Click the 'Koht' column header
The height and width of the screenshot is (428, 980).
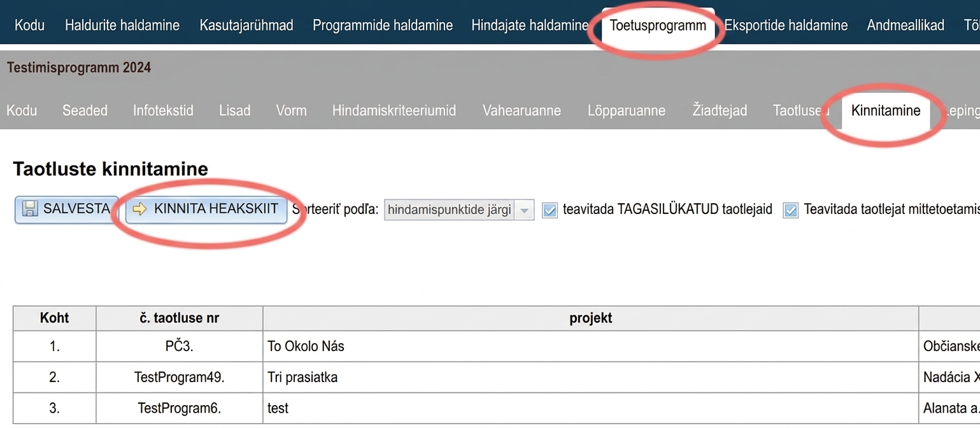pyautogui.click(x=55, y=318)
